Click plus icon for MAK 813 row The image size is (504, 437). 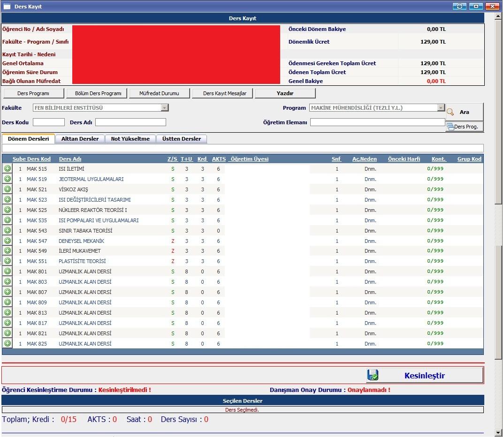point(7,312)
